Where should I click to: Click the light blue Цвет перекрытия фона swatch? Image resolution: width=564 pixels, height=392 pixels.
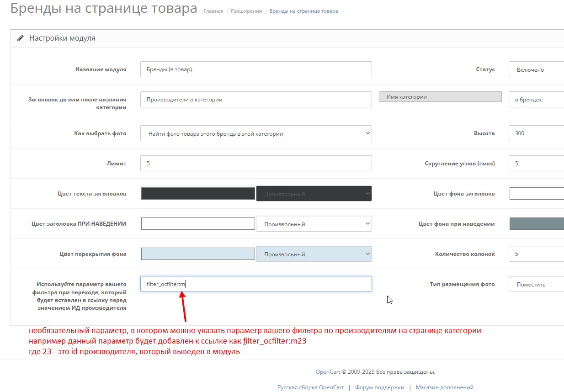[x=198, y=254]
